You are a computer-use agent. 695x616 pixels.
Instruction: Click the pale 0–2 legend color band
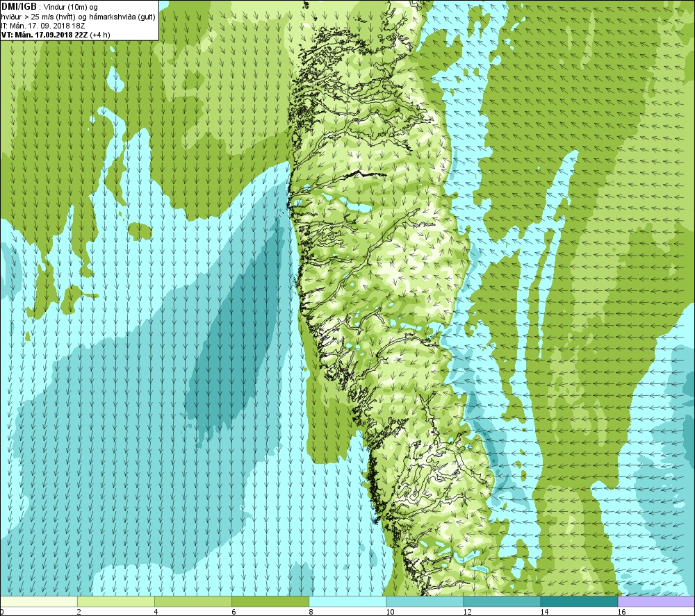(38, 601)
